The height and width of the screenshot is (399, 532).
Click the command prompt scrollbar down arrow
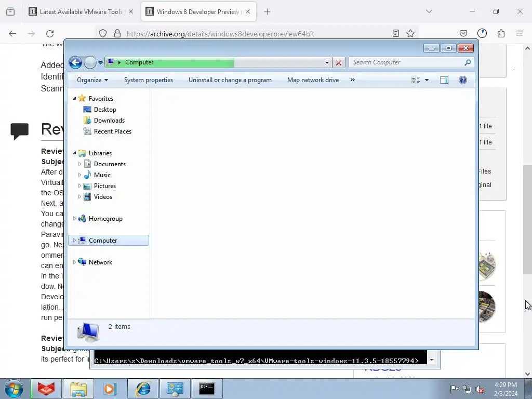point(432,360)
